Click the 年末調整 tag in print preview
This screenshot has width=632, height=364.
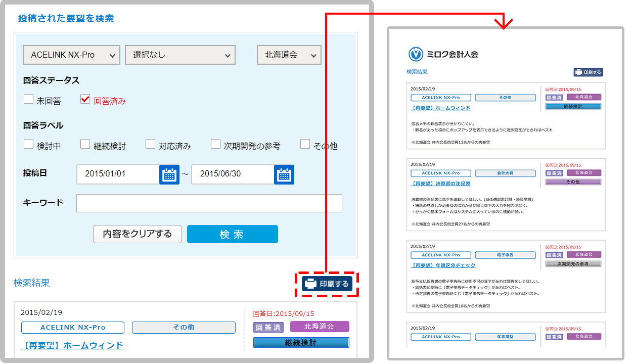click(x=505, y=337)
